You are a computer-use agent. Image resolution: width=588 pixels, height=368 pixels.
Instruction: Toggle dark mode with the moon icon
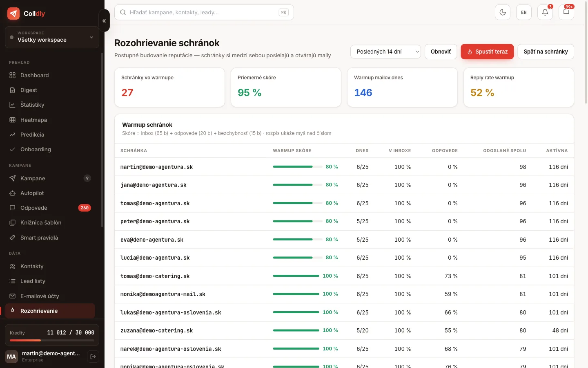(x=503, y=12)
